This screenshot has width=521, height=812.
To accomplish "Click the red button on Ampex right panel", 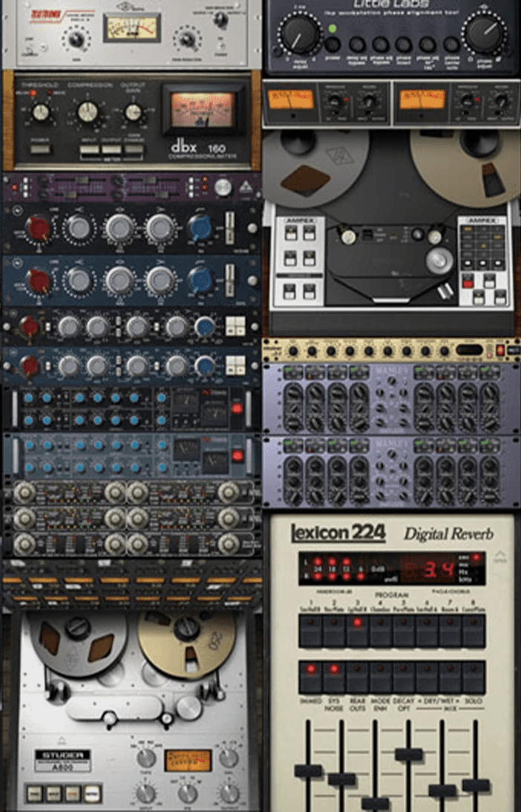I will tap(468, 281).
